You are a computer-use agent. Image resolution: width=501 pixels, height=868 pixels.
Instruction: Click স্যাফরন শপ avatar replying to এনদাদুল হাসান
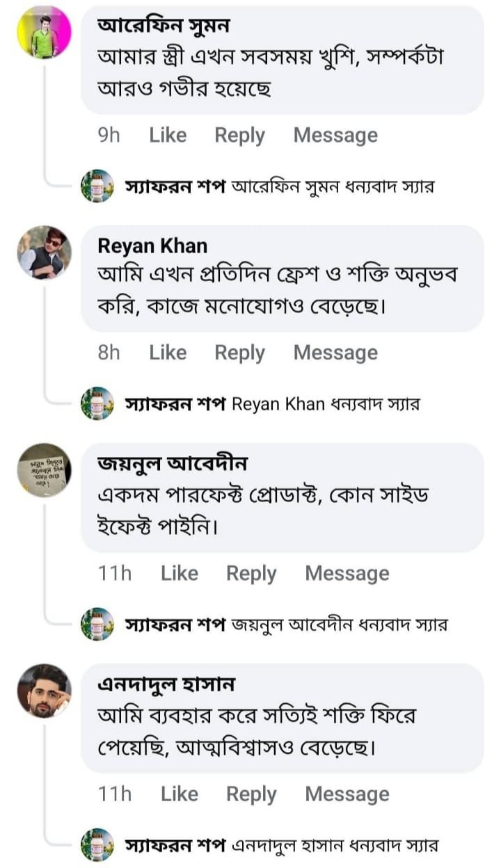point(97,845)
